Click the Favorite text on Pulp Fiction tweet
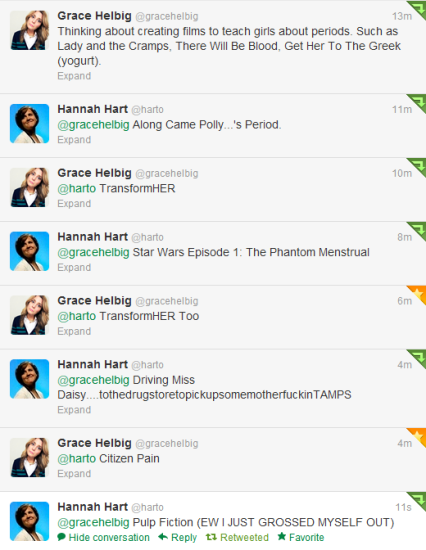Viewport: 426px width, 550px height. pos(306,537)
